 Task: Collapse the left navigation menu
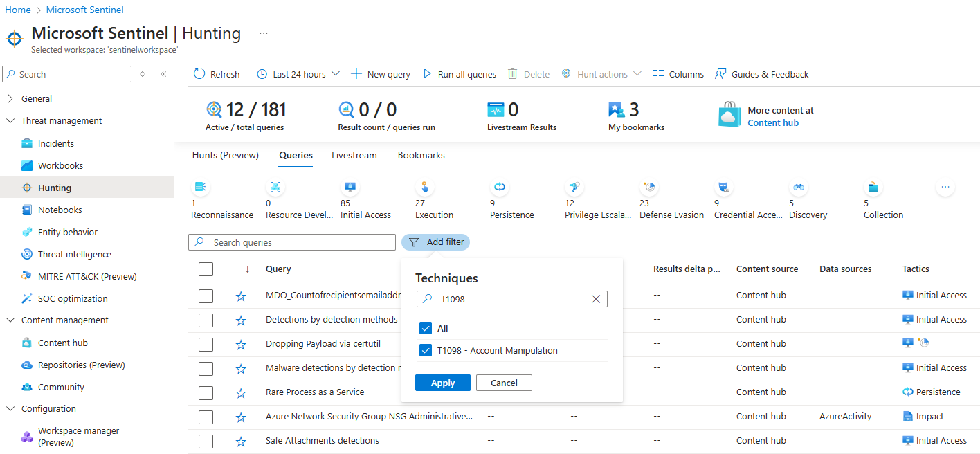pyautogui.click(x=163, y=74)
